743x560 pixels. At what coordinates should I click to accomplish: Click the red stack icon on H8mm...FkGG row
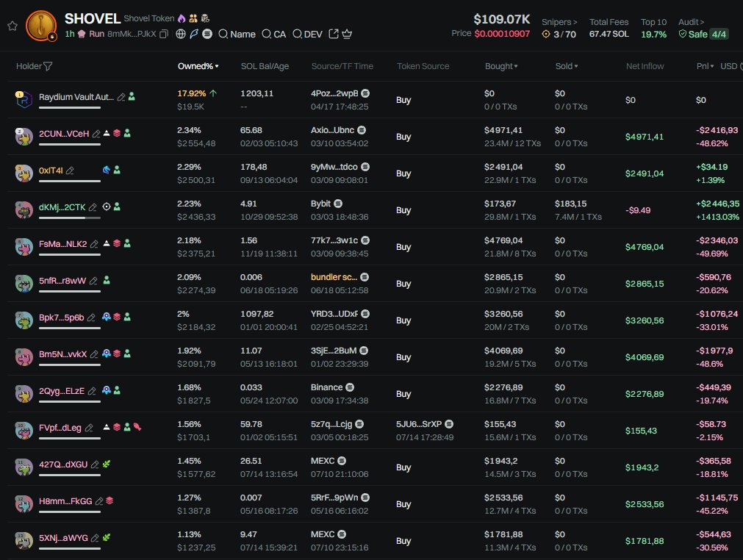click(110, 500)
